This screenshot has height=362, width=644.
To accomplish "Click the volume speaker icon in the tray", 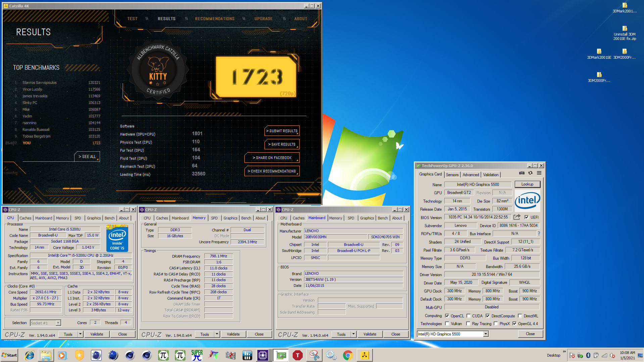I will click(x=612, y=355).
